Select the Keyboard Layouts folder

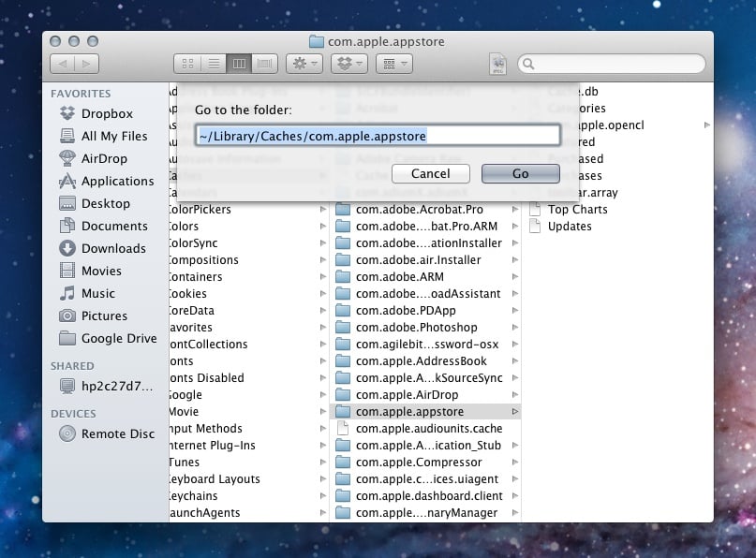pyautogui.click(x=248, y=479)
